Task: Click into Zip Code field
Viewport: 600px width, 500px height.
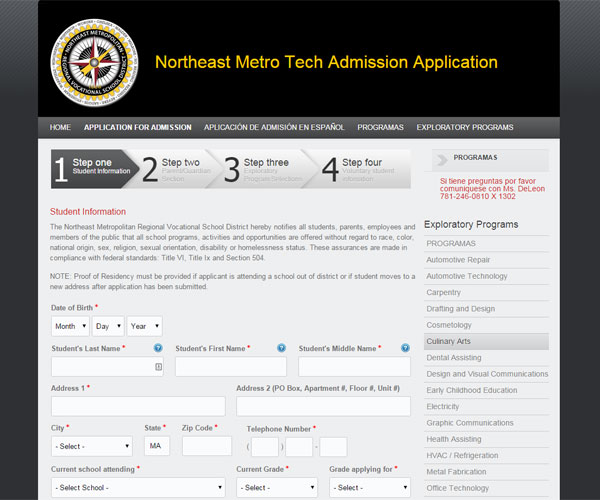Action: pos(207,446)
